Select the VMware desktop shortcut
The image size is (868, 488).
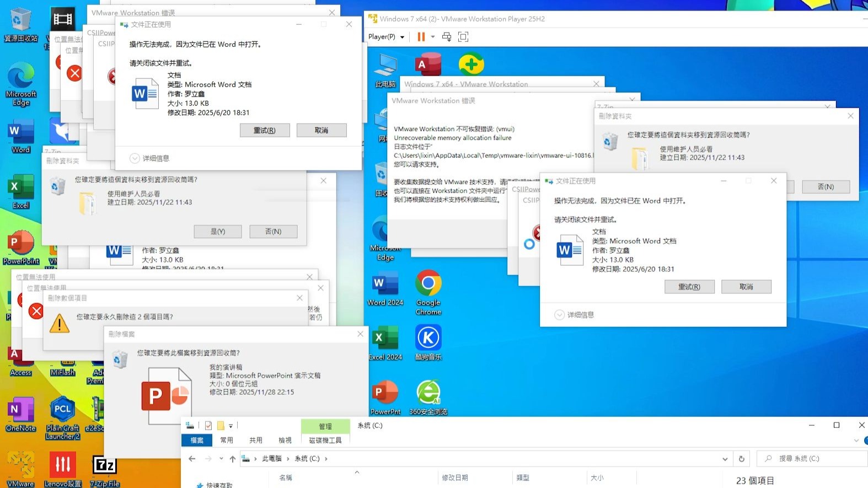21,470
